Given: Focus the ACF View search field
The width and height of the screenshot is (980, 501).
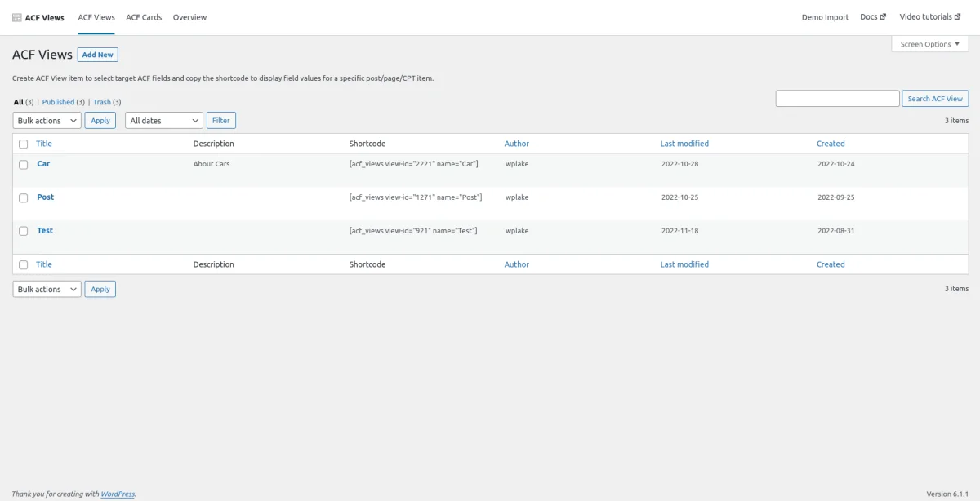Looking at the screenshot, I should 837,99.
